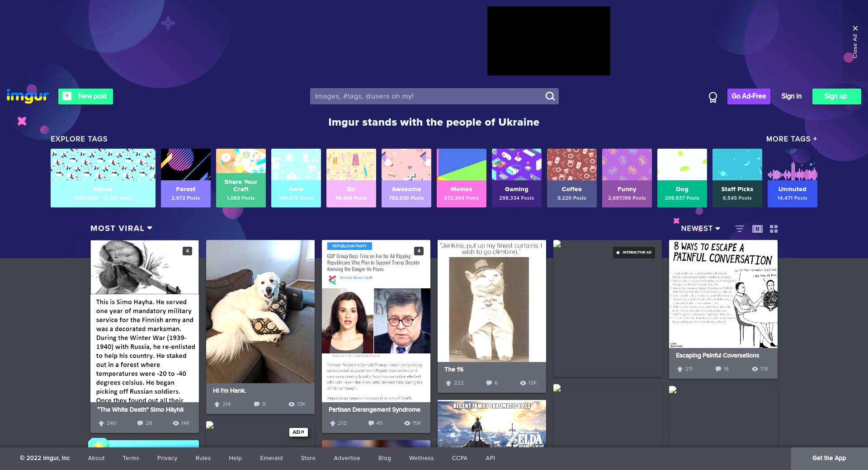
Task: Open the Oc tag tile
Action: click(x=351, y=178)
